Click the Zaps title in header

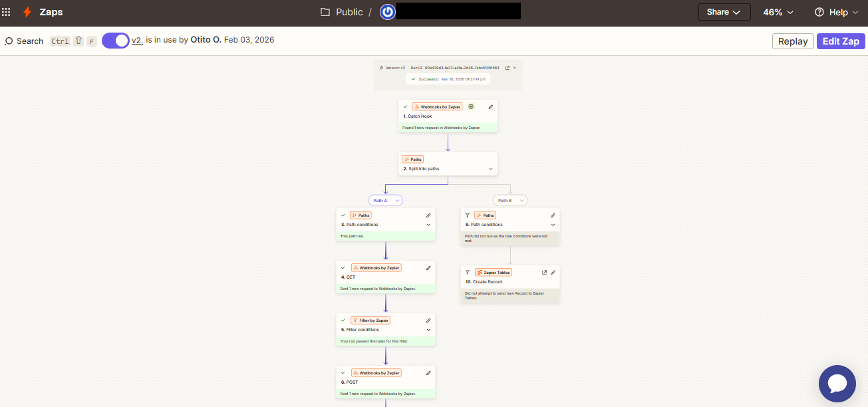click(x=51, y=12)
